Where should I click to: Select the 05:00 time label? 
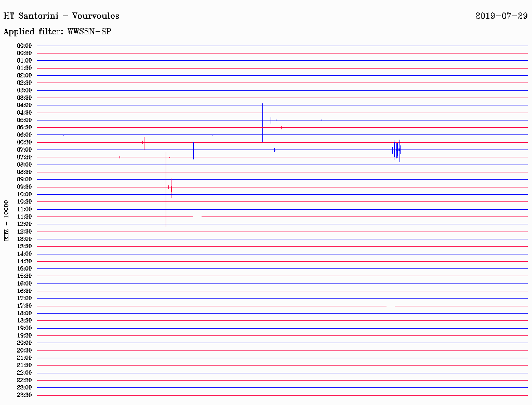tap(24, 120)
